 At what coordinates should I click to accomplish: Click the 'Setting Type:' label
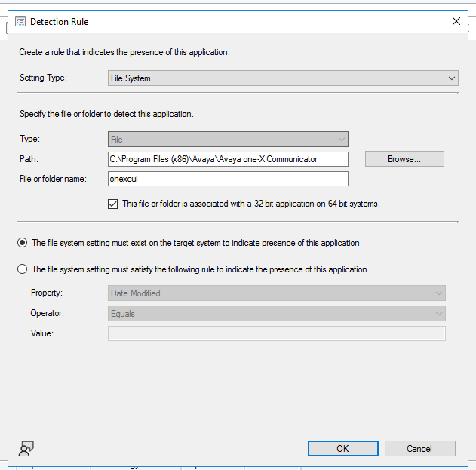[43, 78]
